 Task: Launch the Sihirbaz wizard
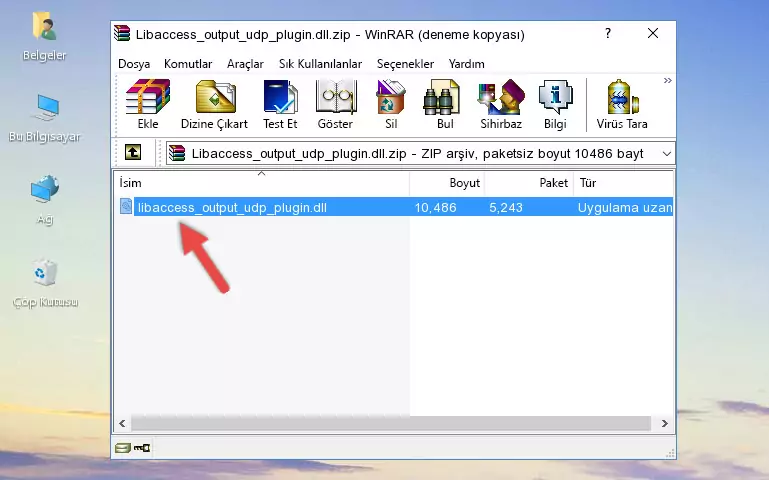[x=501, y=104]
